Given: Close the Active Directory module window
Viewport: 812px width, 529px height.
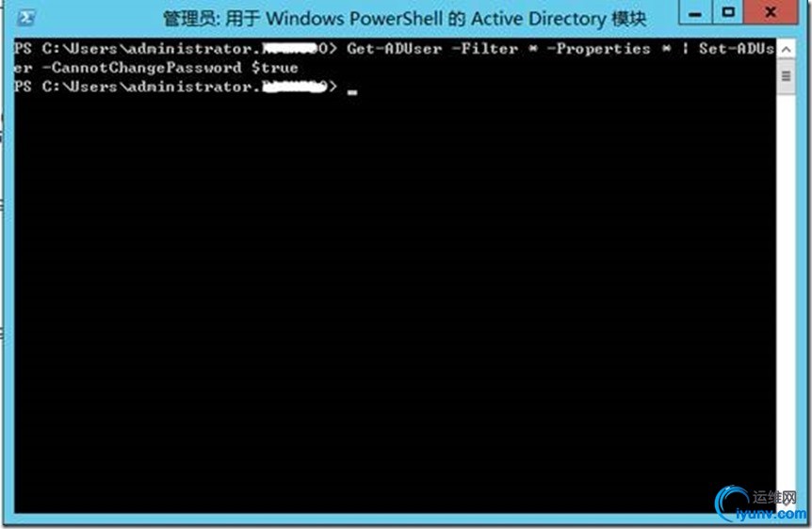Looking at the screenshot, I should [x=770, y=12].
